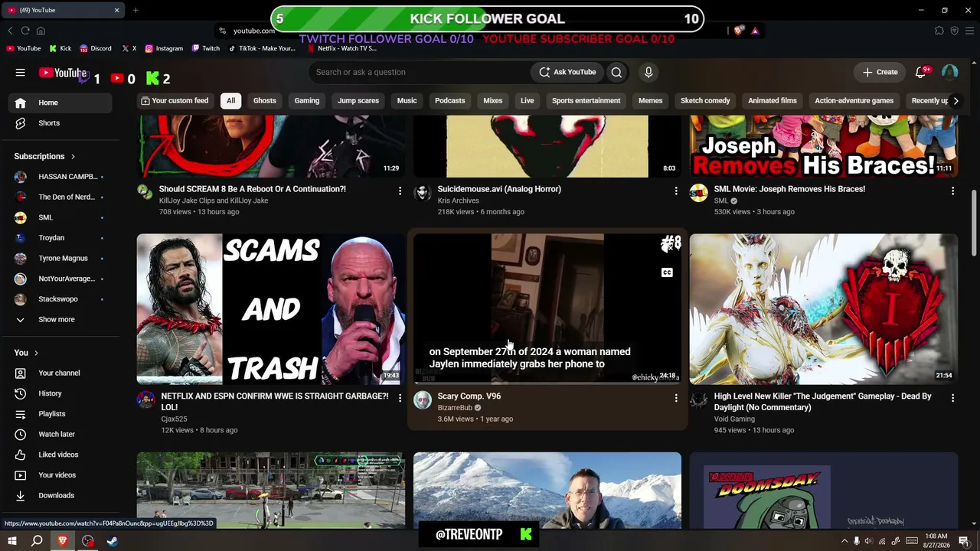Click the Void Gaming channel avatar

[698, 399]
